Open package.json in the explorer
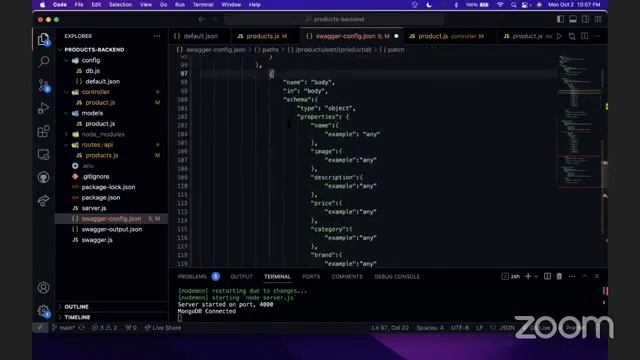This screenshot has width=640, height=360. click(x=100, y=198)
